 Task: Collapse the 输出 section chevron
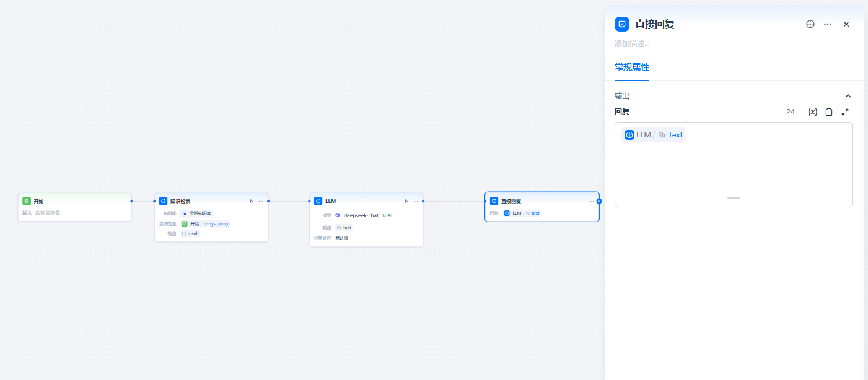point(848,96)
